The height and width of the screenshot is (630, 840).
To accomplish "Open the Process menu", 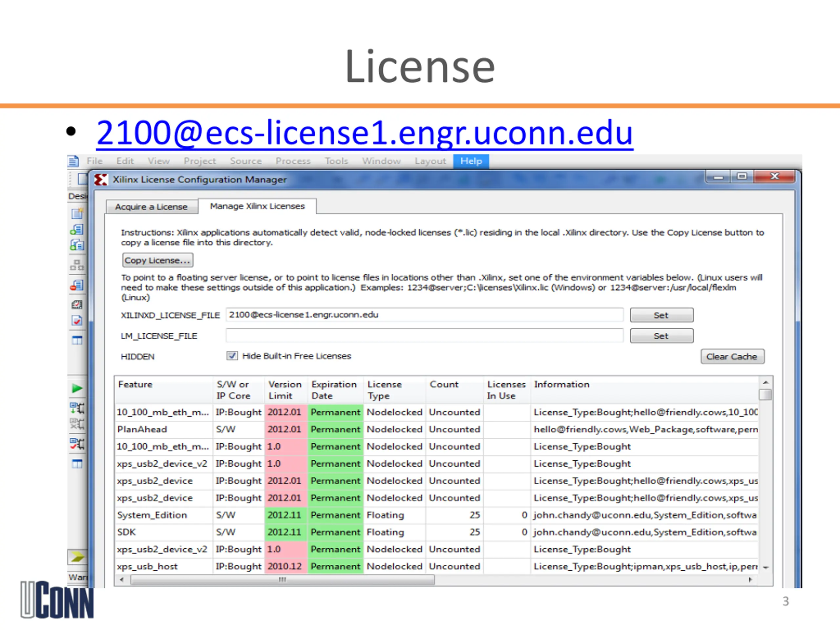I will pos(293,161).
